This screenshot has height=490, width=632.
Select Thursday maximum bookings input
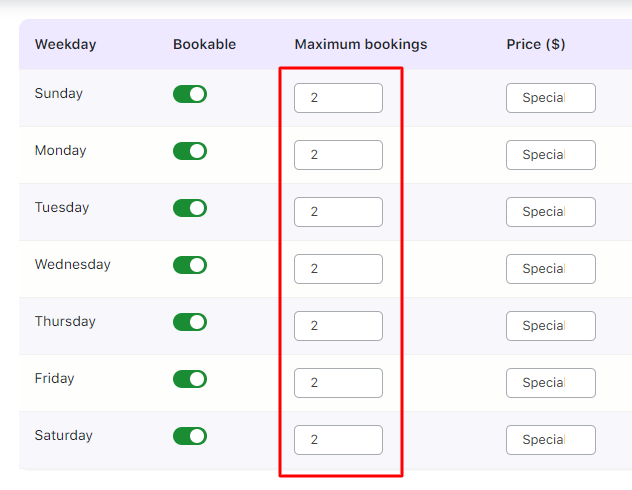[x=338, y=326]
